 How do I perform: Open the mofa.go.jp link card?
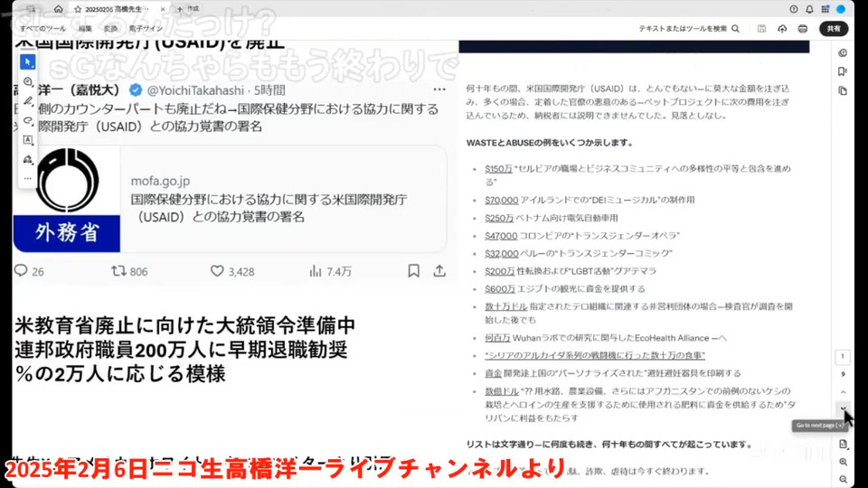[x=230, y=199]
